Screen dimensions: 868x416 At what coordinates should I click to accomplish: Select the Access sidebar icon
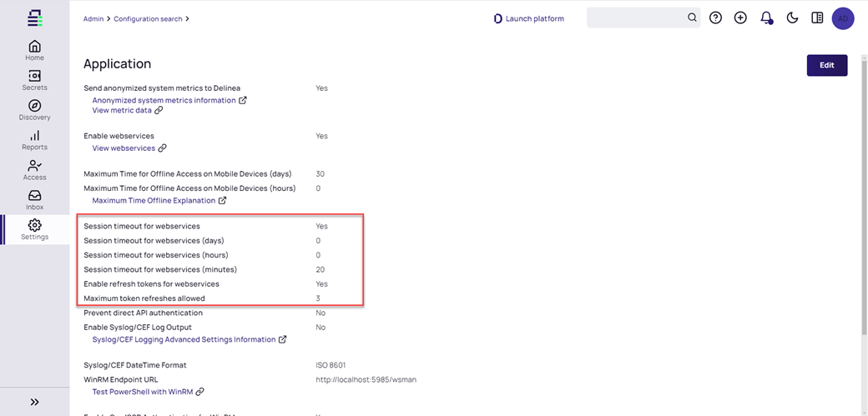tap(34, 170)
